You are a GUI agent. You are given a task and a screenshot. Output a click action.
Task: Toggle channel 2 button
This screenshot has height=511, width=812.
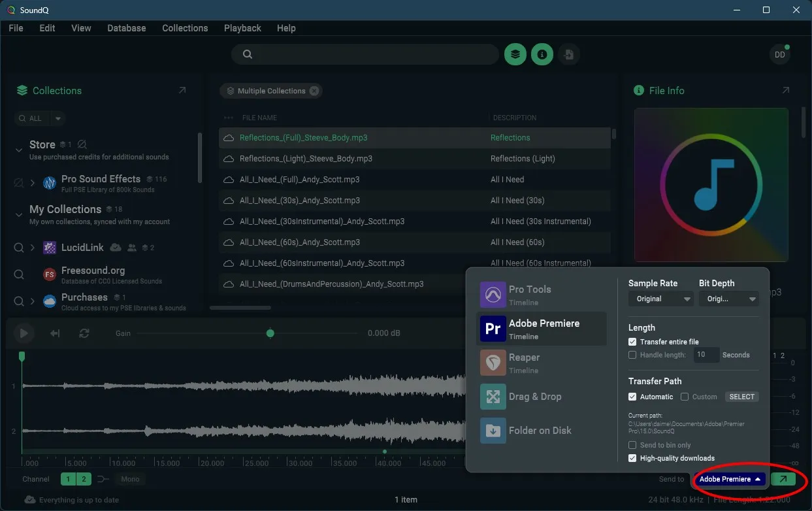coord(84,479)
